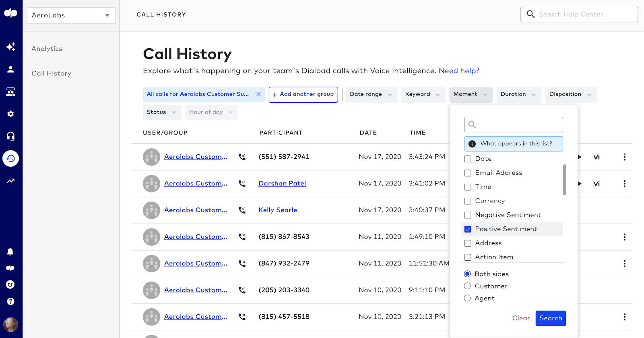Open the headset icon in sidebar
Image resolution: width=644 pixels, height=338 pixels.
tap(11, 136)
